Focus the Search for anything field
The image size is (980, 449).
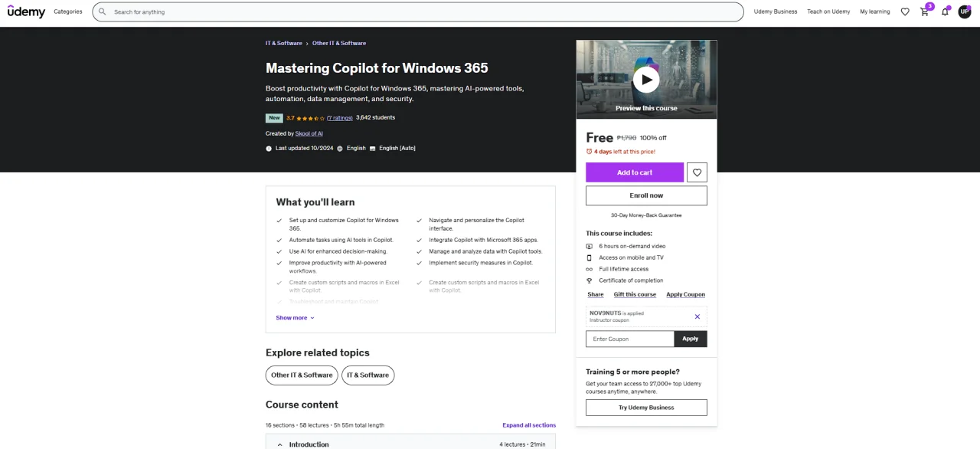(418, 11)
